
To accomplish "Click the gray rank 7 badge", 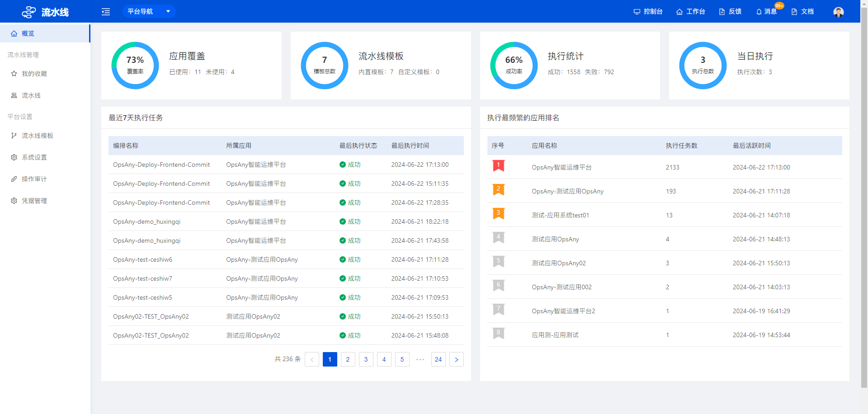I will tap(498, 310).
